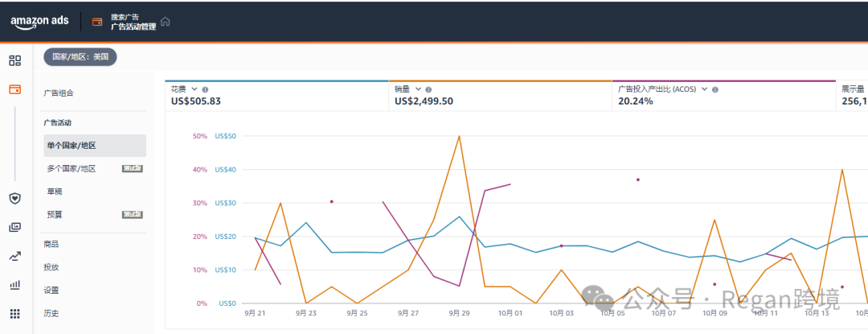Select the 展示量 metric card
868x334 pixels.
(x=853, y=95)
